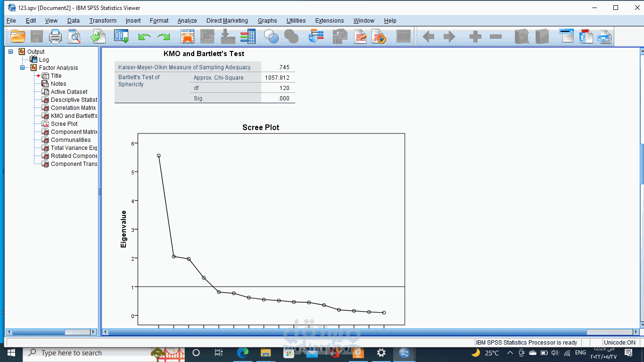Click the dark overlapping circles icon

291,36
